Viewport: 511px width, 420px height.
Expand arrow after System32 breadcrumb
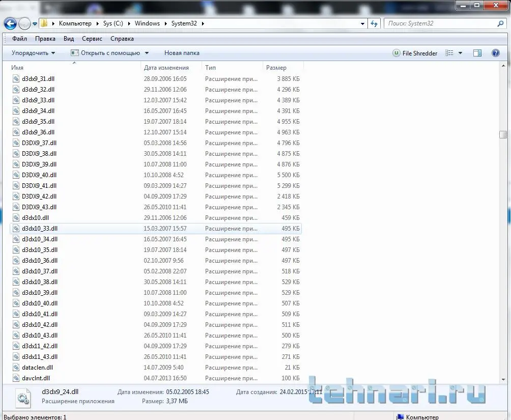coord(203,23)
